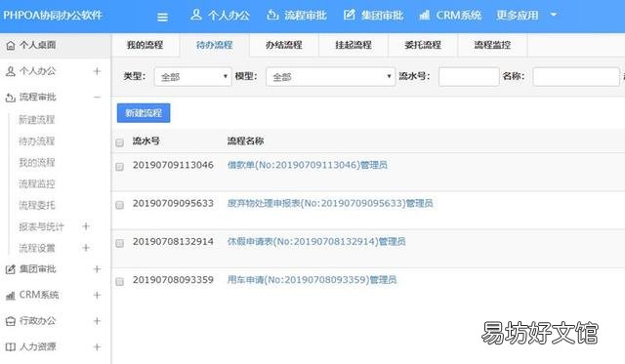The width and height of the screenshot is (625, 364).
Task: Click the serial number 20190708093359 cell
Action: click(x=173, y=280)
